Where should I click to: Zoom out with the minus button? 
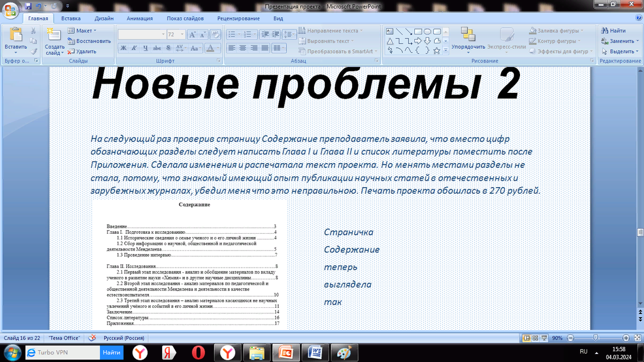(570, 338)
